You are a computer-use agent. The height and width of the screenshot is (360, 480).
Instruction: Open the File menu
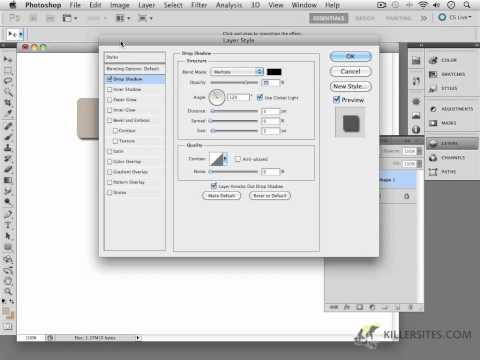point(75,5)
